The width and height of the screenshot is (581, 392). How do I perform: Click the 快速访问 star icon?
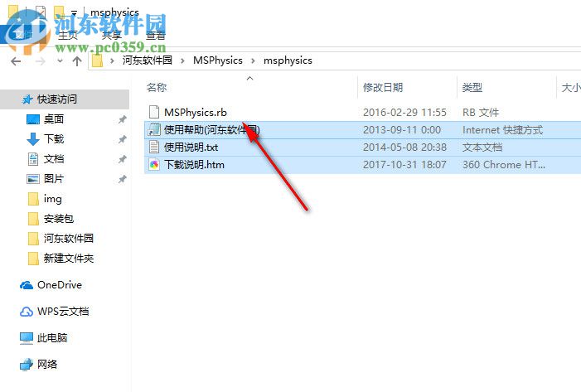click(x=27, y=99)
